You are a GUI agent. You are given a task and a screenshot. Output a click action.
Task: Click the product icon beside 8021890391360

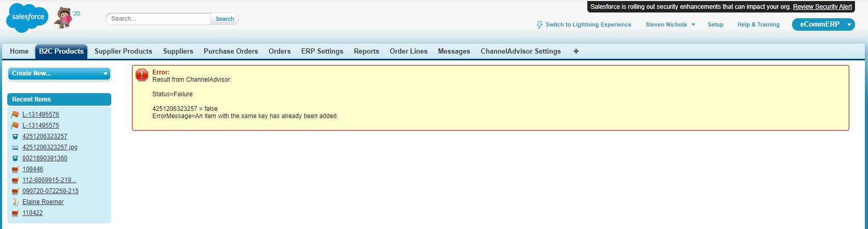(15, 158)
